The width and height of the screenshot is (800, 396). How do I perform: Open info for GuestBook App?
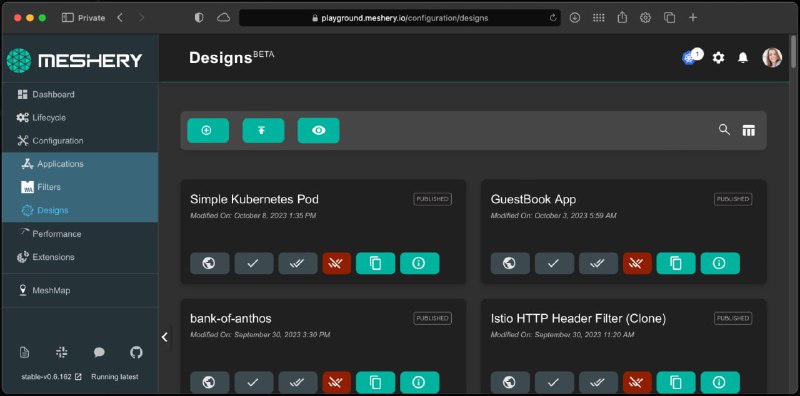click(720, 263)
